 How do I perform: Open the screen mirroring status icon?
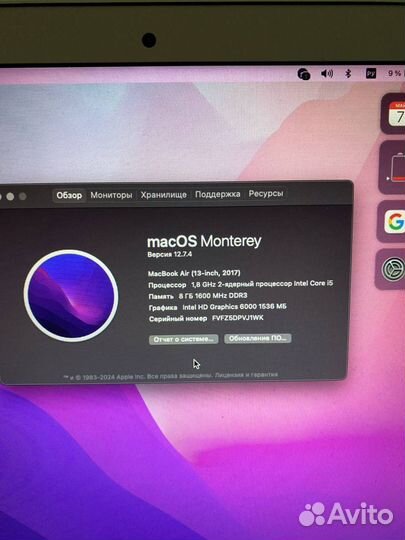coord(304,74)
